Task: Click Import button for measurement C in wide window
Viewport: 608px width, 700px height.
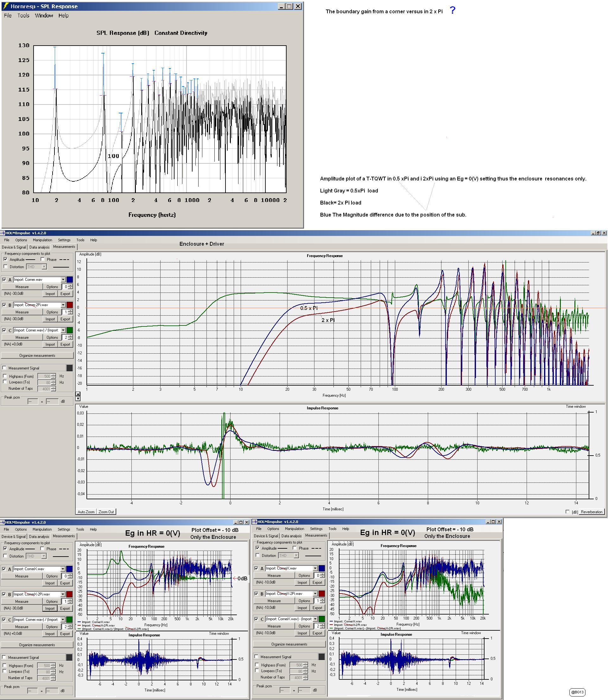Action: click(50, 344)
